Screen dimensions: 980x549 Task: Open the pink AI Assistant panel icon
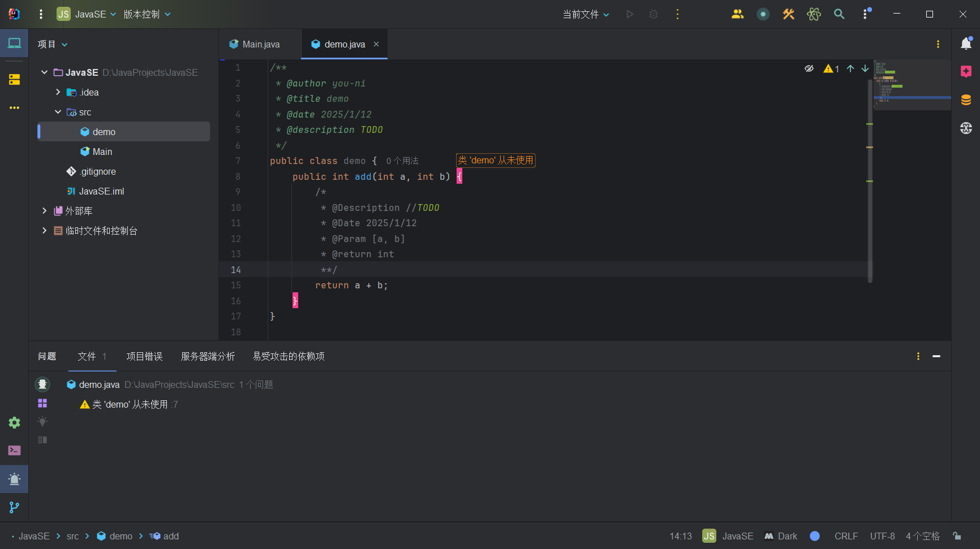tap(966, 71)
